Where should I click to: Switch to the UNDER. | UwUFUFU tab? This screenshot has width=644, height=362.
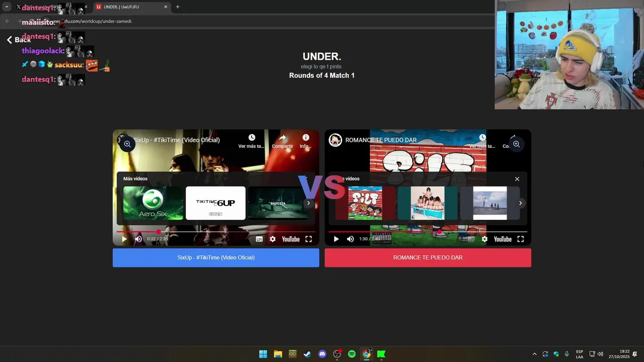pos(132,7)
